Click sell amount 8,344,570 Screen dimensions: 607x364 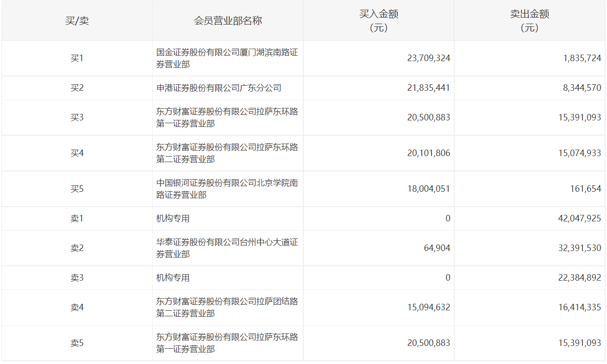(x=582, y=88)
